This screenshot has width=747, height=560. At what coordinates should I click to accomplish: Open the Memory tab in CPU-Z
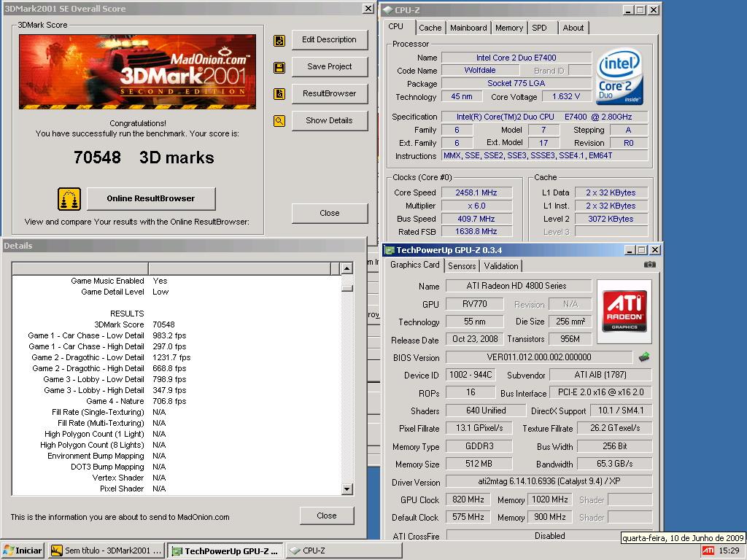508,28
